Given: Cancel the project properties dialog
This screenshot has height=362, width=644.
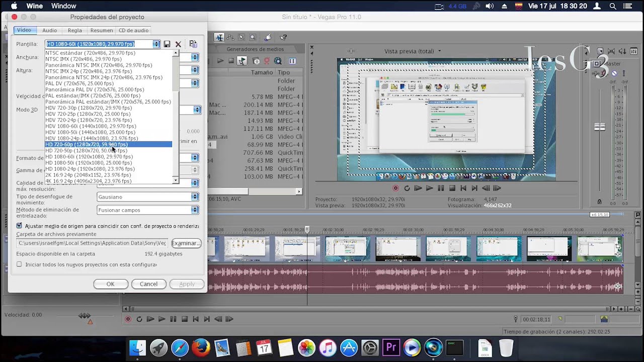Looking at the screenshot, I should (x=148, y=284).
